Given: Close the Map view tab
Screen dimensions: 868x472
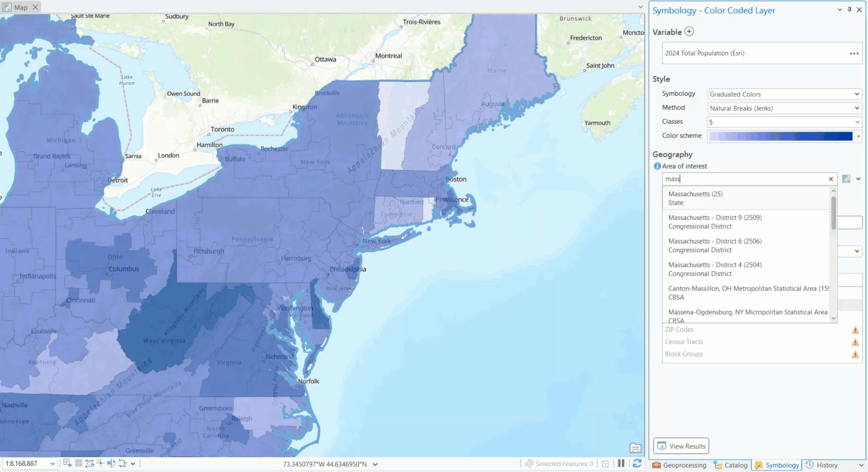Looking at the screenshot, I should point(35,7).
